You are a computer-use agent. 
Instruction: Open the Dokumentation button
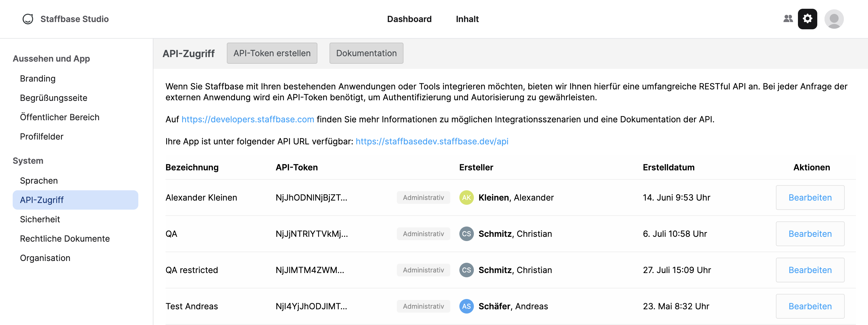366,53
